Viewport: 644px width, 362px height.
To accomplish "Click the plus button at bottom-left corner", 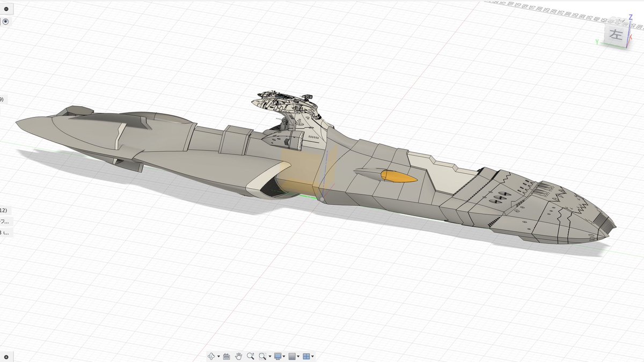I will [6, 357].
